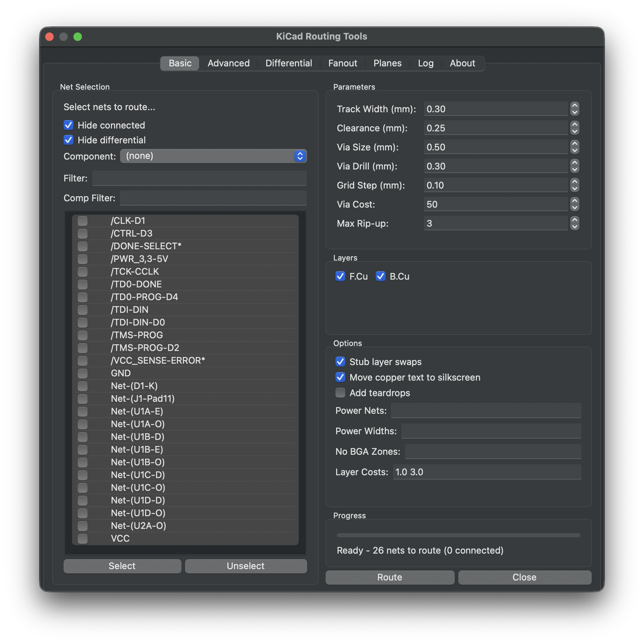Open the Fanout tab
This screenshot has height=644, width=644.
click(x=342, y=63)
